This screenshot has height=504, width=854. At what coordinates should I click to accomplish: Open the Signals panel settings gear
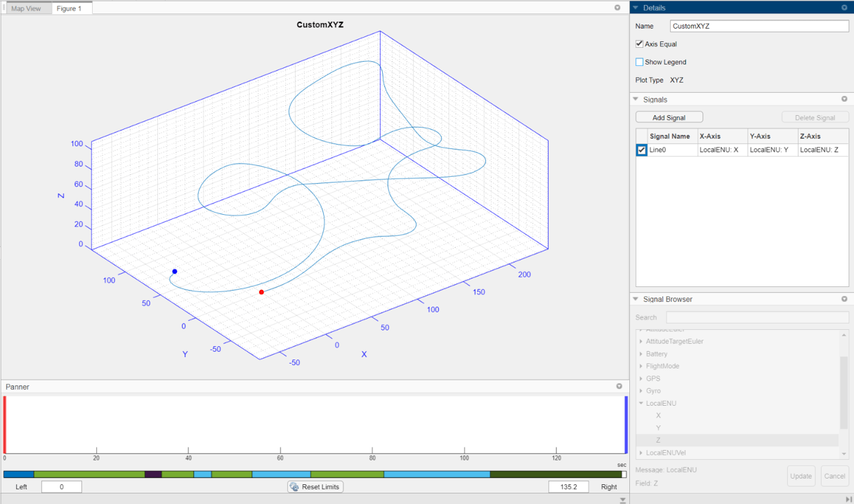(x=844, y=99)
